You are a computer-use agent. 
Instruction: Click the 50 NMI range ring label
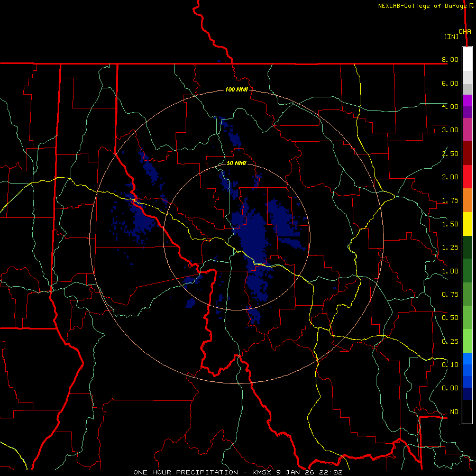[236, 163]
